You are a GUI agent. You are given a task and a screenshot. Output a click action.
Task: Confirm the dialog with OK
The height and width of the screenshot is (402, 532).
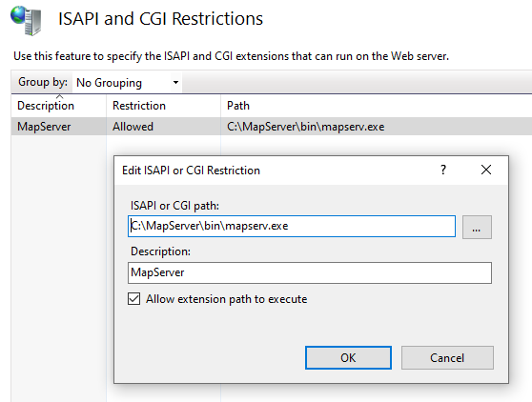(348, 357)
